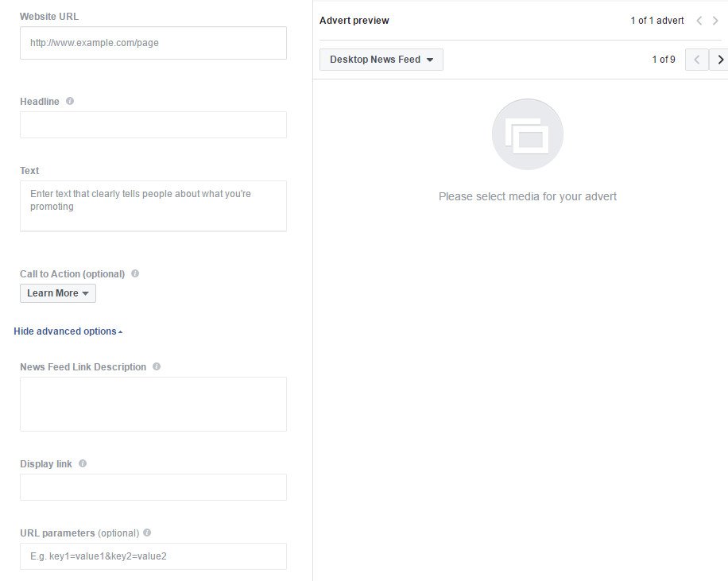Screen dimensions: 728x581
Task: Click the Display link input field
Action: [153, 487]
